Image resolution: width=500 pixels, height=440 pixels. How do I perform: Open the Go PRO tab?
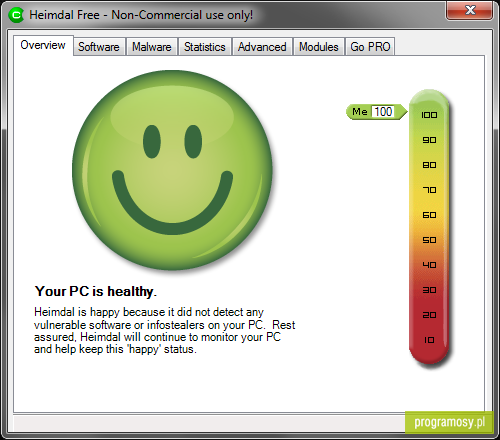tap(370, 47)
